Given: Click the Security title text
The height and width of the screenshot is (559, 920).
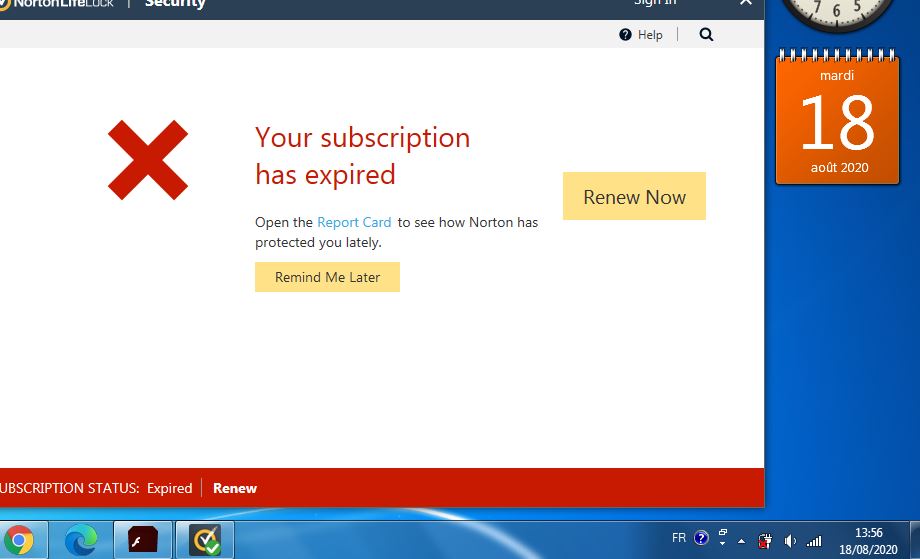Looking at the screenshot, I should point(175,4).
